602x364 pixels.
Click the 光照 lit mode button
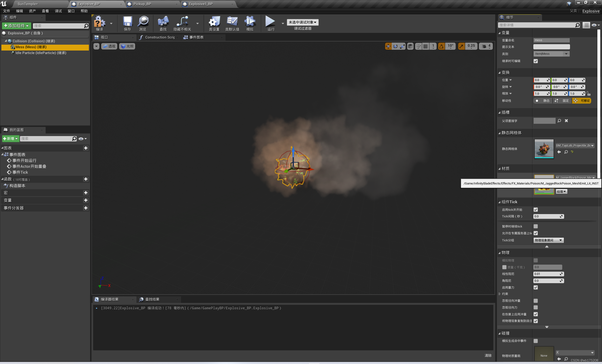[x=127, y=46]
